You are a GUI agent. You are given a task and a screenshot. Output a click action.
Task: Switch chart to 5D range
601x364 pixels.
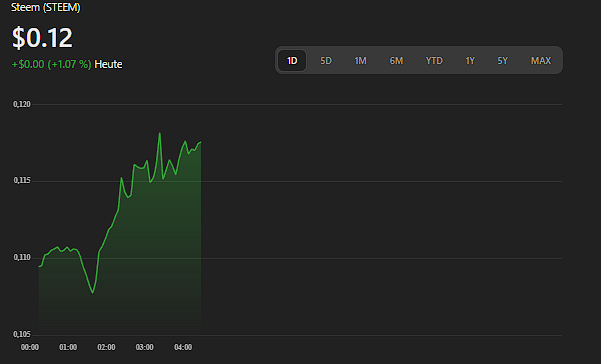click(326, 61)
